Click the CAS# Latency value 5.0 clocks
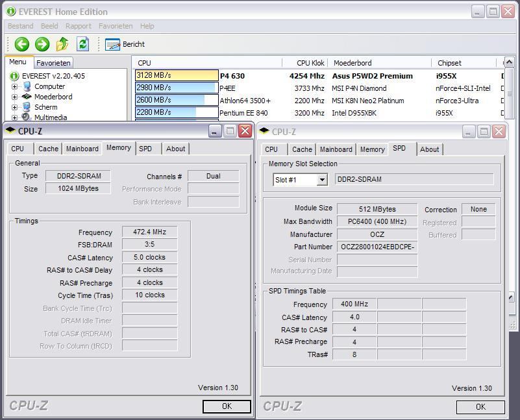Screen dimensions: 520x420 (x=149, y=257)
